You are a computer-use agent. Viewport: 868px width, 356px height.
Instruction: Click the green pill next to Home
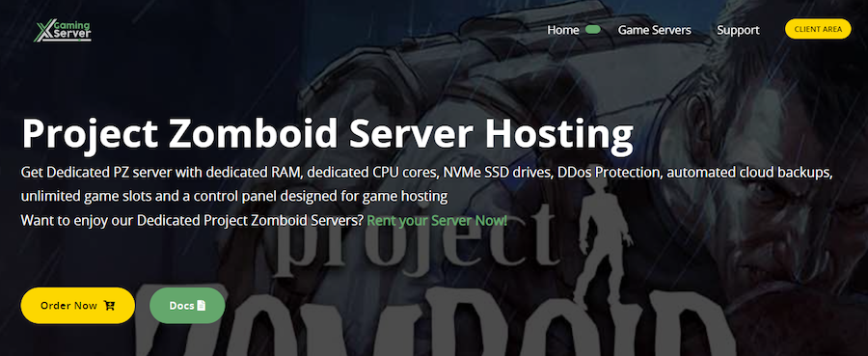(593, 30)
